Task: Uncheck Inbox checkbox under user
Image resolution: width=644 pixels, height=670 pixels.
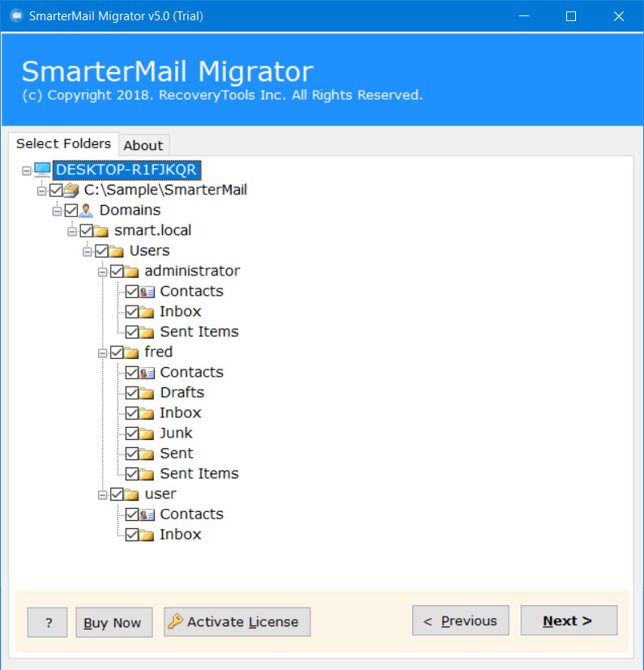Action: [131, 535]
